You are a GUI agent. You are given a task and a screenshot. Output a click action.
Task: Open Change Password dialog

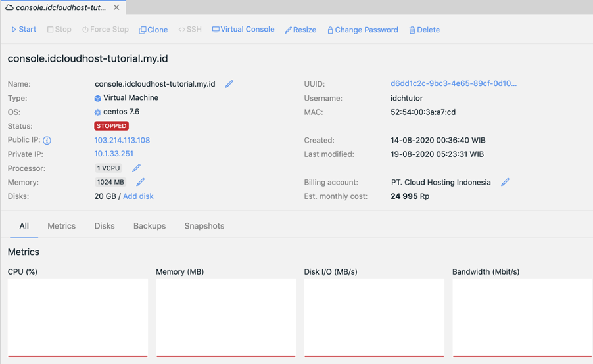pyautogui.click(x=363, y=30)
